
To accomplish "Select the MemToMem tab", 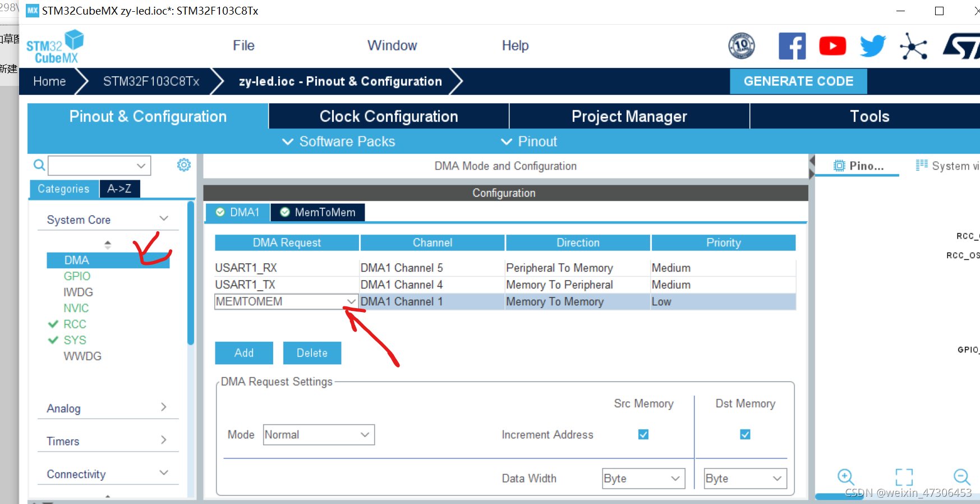I will [x=318, y=212].
